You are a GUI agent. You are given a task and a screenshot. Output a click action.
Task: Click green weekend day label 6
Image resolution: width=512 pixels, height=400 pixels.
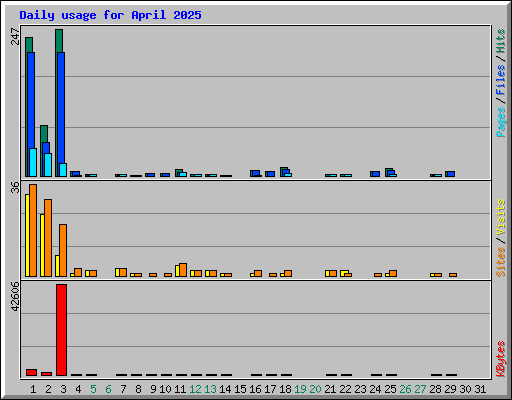click(108, 389)
